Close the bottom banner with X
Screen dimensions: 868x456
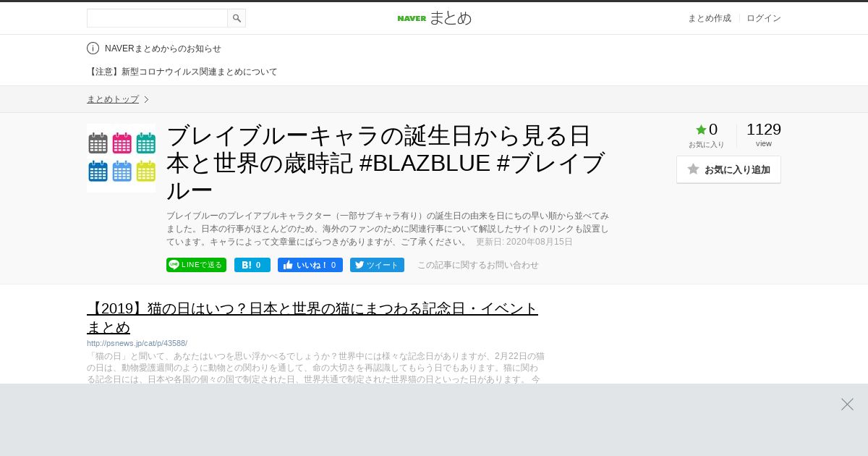tap(847, 404)
